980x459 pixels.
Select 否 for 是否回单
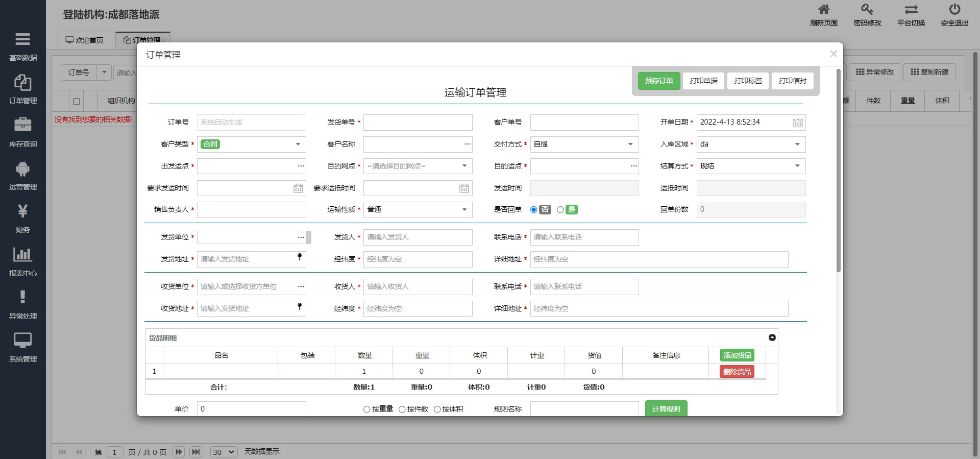click(x=534, y=210)
